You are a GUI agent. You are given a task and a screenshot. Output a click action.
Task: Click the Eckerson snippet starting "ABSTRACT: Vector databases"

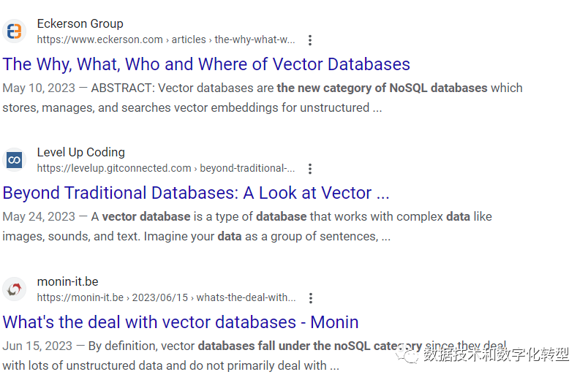point(262,98)
